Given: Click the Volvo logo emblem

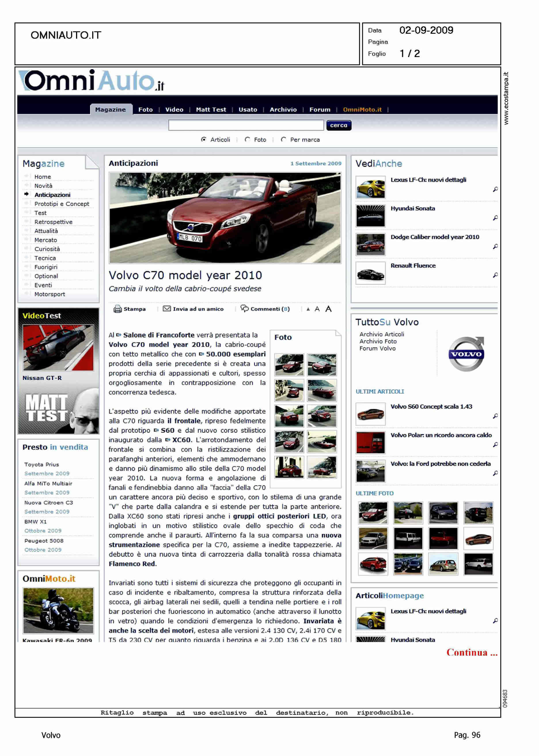Looking at the screenshot, I should pyautogui.click(x=466, y=354).
